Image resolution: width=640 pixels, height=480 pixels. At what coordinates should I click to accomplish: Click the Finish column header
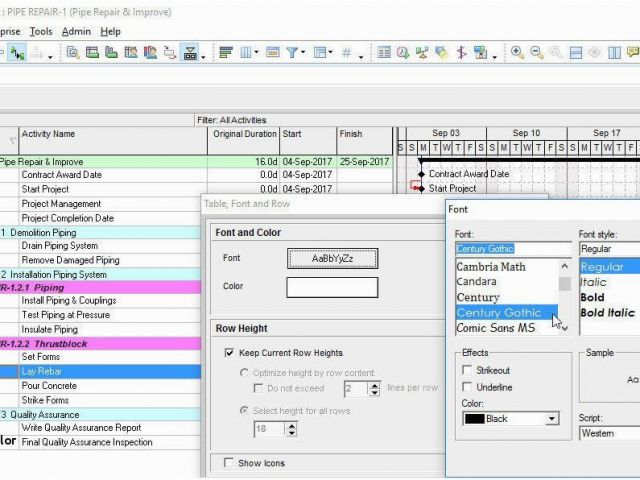(364, 140)
